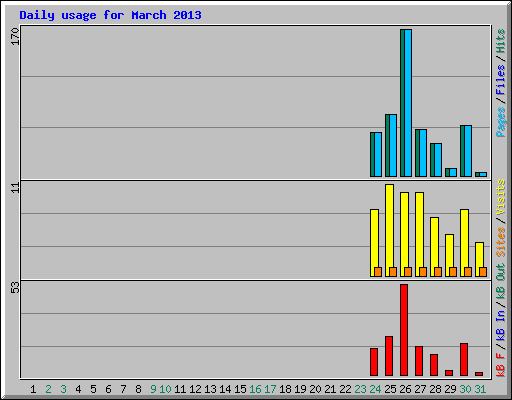
Task: Click the red kB bar for day 30
Action: click(464, 360)
